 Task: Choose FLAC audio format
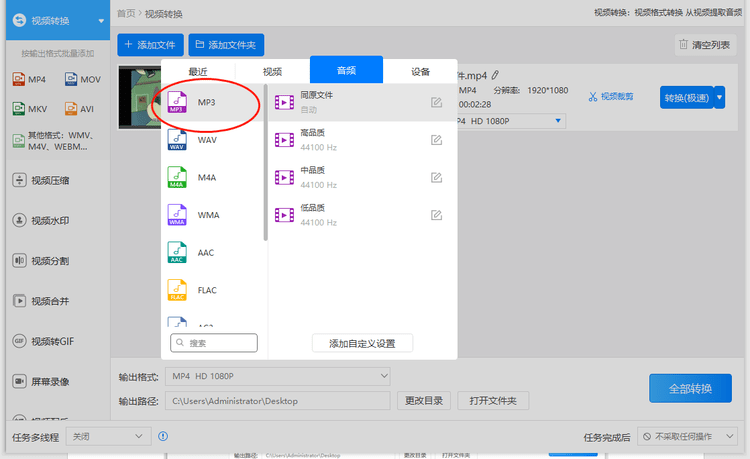coord(207,291)
